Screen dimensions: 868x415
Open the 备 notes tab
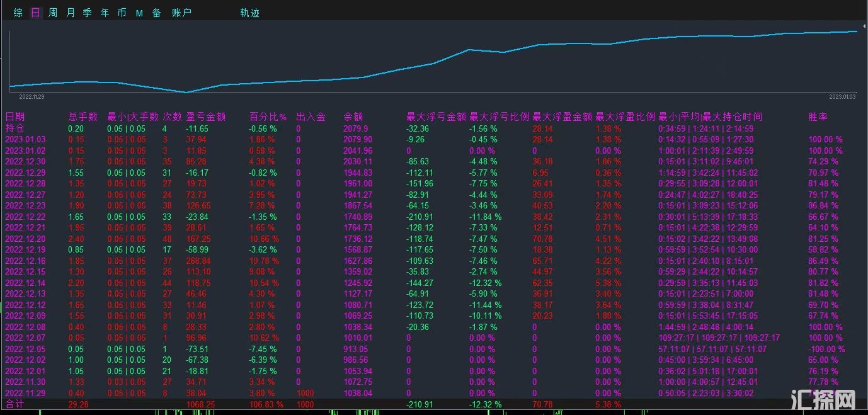click(156, 13)
